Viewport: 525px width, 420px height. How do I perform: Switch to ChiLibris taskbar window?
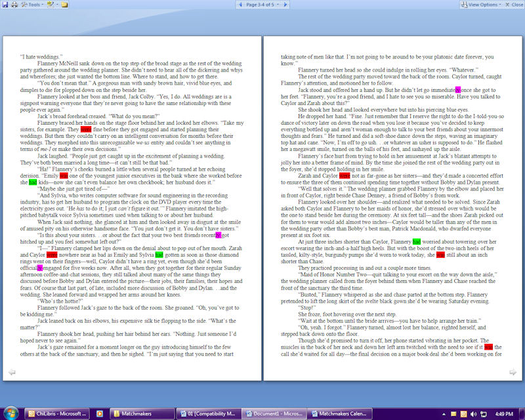[58, 413]
